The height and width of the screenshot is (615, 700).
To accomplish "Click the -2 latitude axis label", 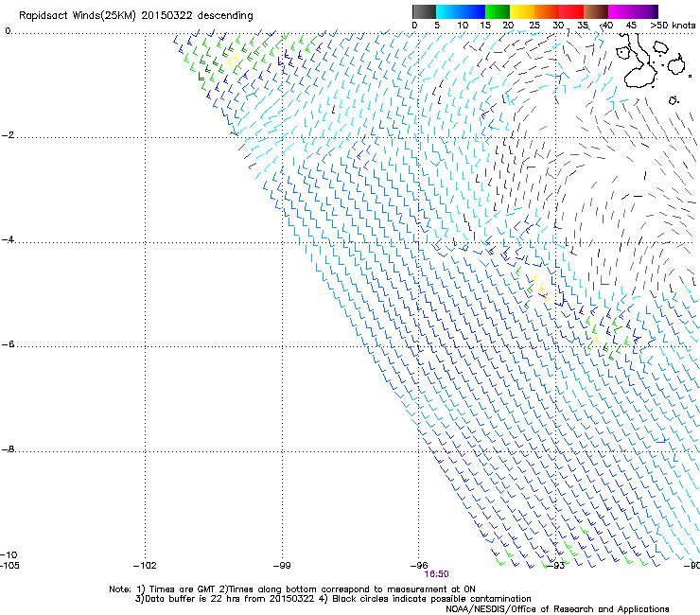I will [x=8, y=135].
